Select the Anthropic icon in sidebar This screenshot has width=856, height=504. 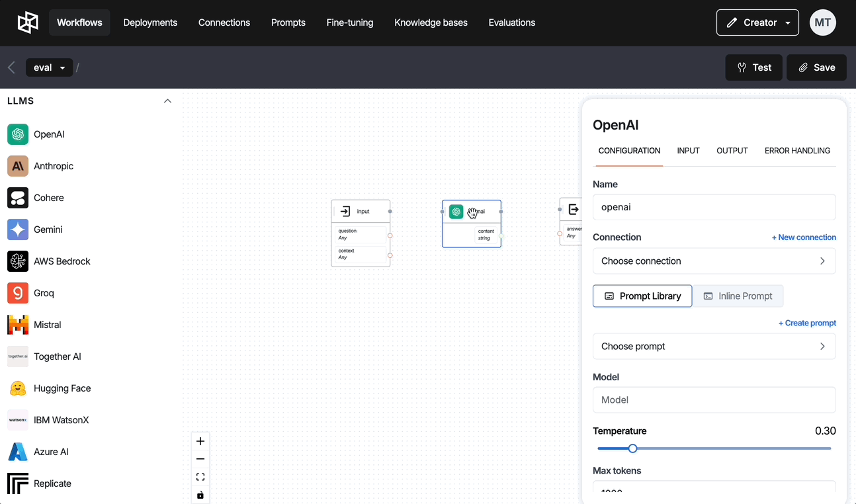(18, 166)
